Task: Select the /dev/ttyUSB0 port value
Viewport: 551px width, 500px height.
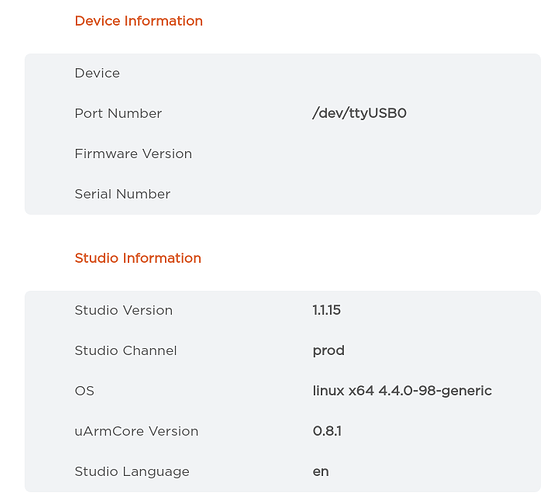Action: (359, 113)
